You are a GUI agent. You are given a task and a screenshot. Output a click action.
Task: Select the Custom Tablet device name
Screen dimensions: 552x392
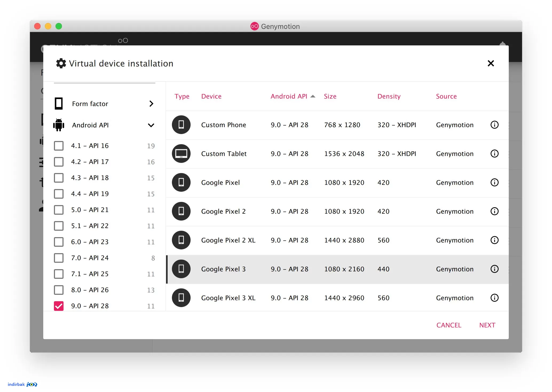click(224, 154)
